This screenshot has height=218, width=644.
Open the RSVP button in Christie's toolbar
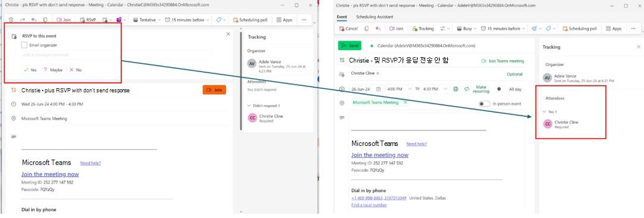point(88,20)
